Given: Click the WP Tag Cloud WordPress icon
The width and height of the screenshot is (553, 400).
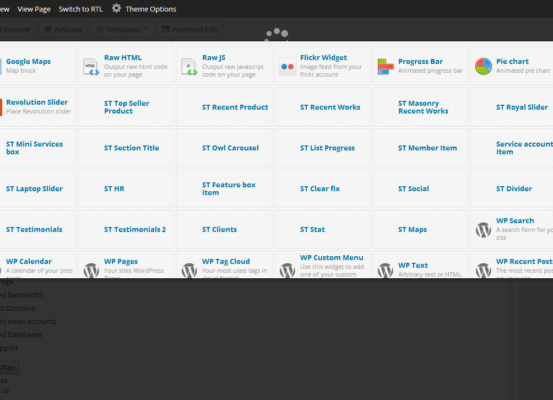Looking at the screenshot, I should 189,270.
